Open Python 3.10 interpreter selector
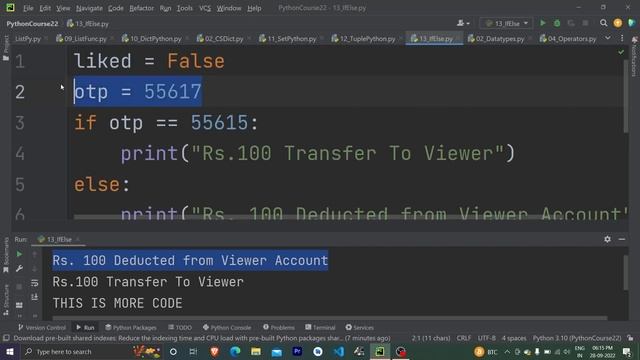 577,338
